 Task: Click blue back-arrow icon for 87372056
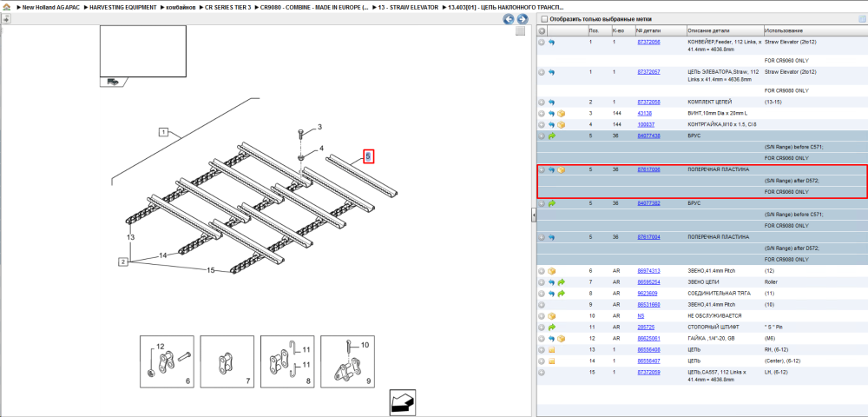551,42
